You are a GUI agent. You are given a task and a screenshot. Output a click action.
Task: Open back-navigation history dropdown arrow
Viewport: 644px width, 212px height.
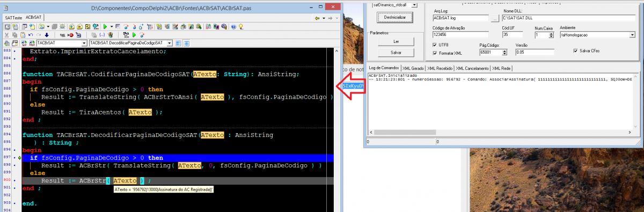324,18
